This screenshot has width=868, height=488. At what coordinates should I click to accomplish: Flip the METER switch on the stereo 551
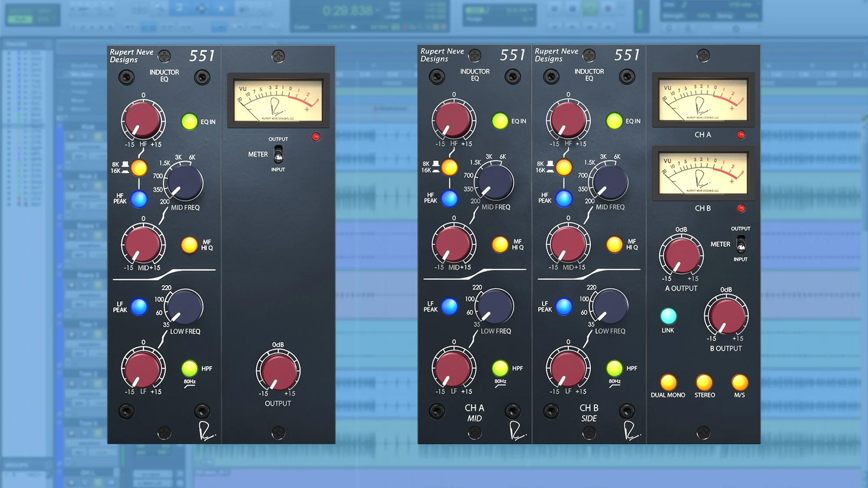click(741, 244)
